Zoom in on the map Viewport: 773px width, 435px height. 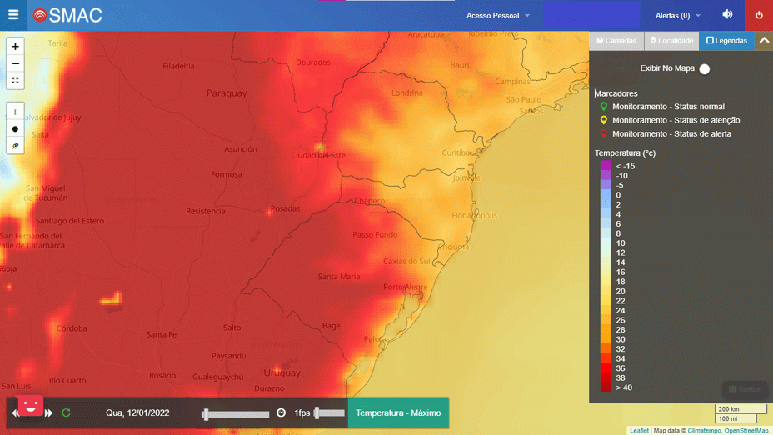pos(15,47)
